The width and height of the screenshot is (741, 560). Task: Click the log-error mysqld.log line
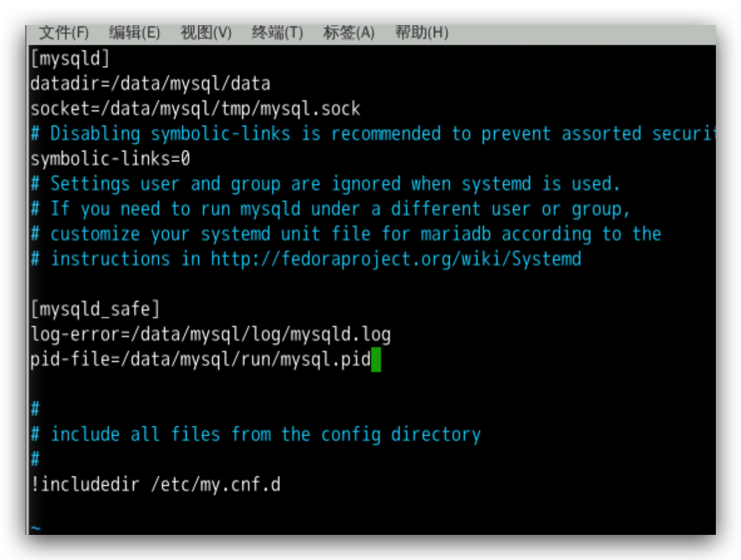(210, 335)
